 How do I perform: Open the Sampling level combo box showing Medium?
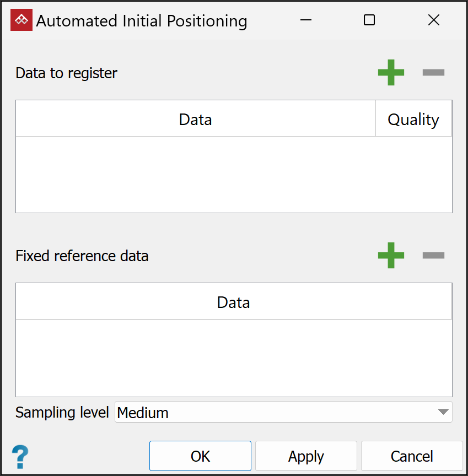(x=276, y=412)
